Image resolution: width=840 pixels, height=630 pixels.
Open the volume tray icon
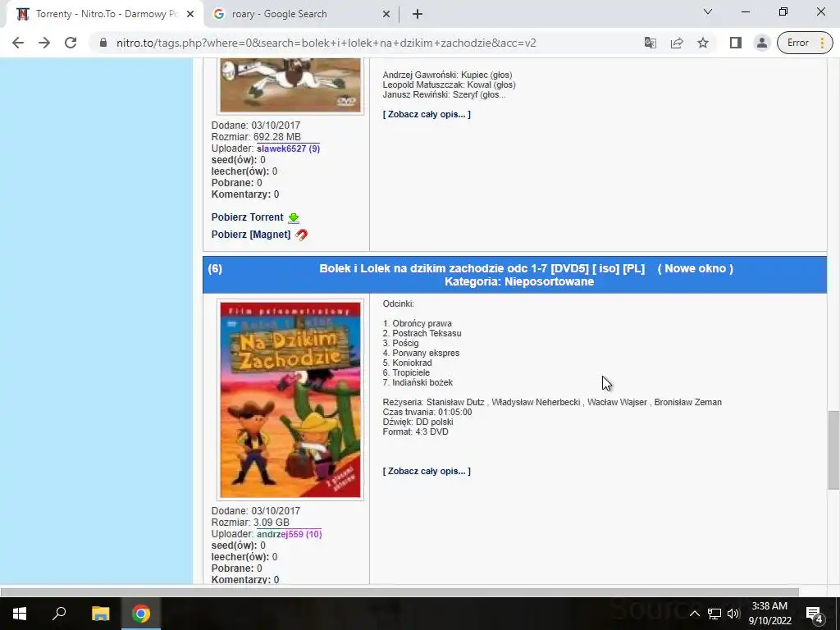[x=733, y=614]
